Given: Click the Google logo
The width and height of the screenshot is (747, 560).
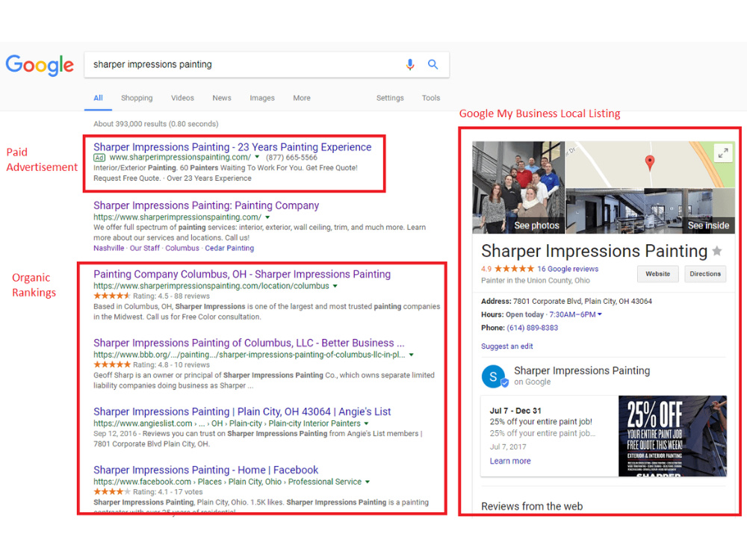Looking at the screenshot, I should (x=40, y=65).
